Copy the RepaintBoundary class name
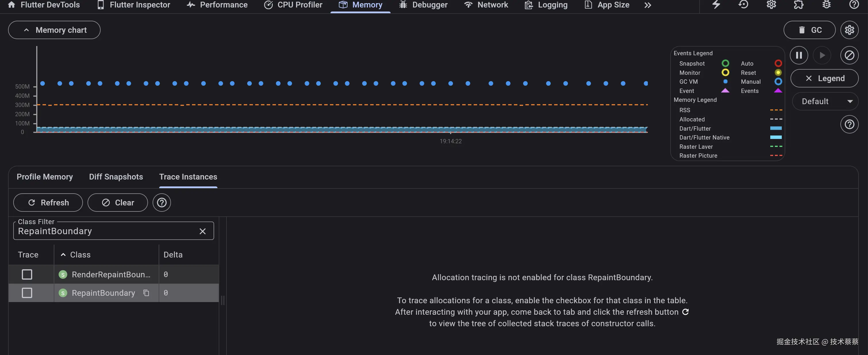Image resolution: width=868 pixels, height=355 pixels. point(146,293)
